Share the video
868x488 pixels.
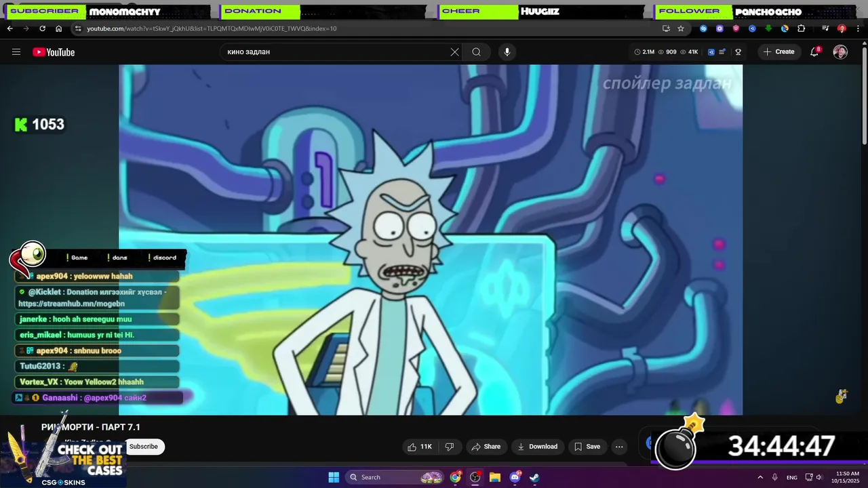[x=486, y=447]
